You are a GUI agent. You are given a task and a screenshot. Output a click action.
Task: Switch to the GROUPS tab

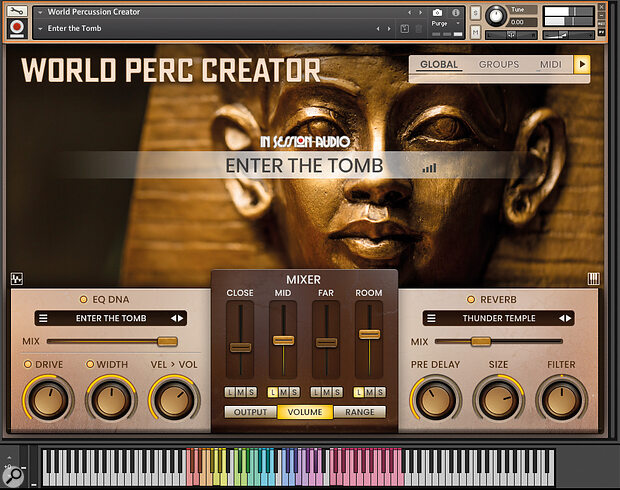499,64
